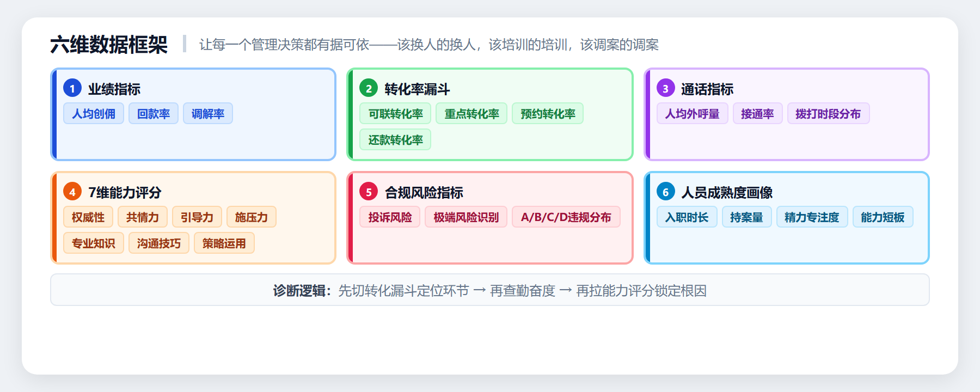The image size is (980, 392).
Task: Select the 回款率 tag
Action: coord(154,114)
